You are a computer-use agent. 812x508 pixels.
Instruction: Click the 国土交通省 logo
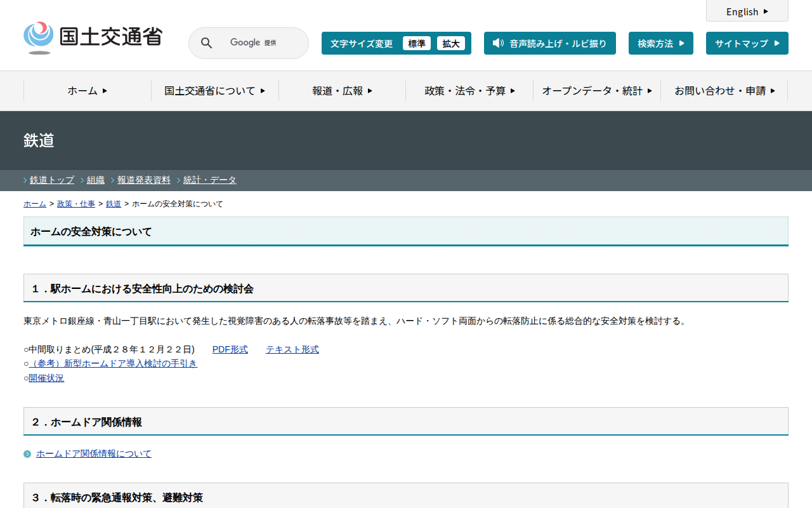coord(93,37)
